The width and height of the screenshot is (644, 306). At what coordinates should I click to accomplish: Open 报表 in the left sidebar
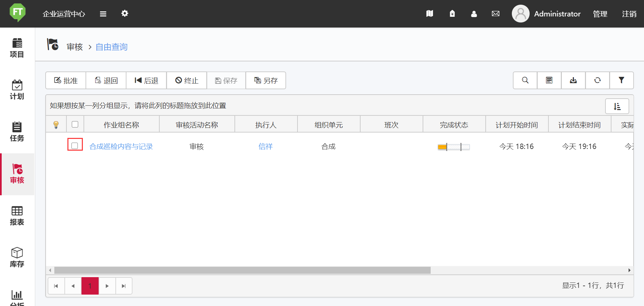pyautogui.click(x=17, y=216)
